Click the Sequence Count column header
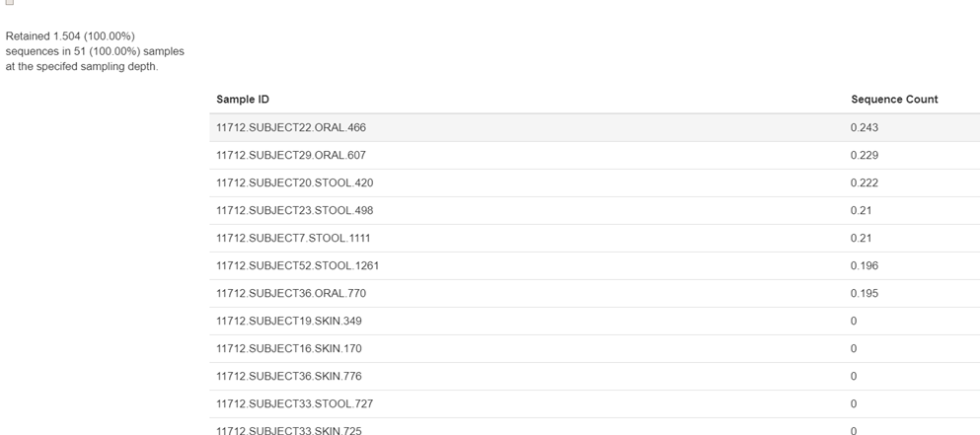980x435 pixels. click(894, 100)
